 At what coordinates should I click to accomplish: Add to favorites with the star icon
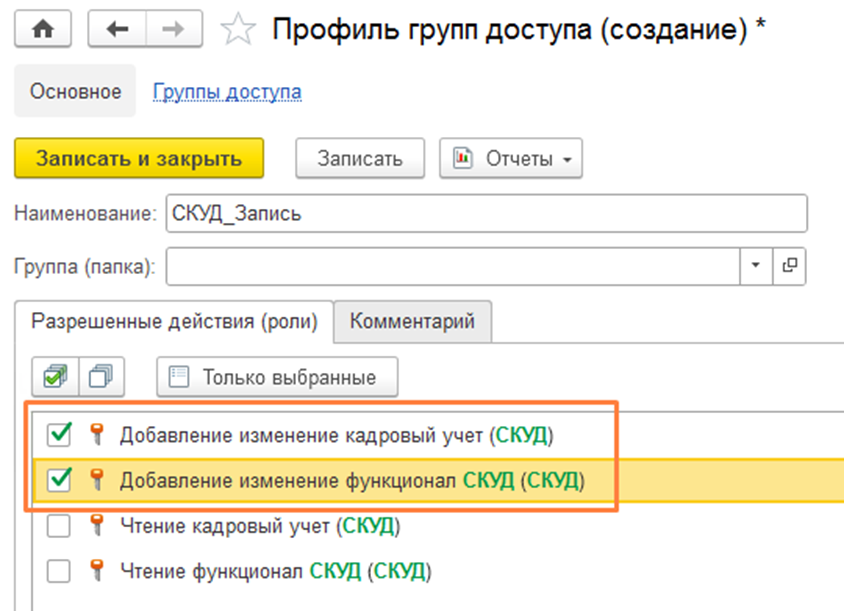point(237,31)
